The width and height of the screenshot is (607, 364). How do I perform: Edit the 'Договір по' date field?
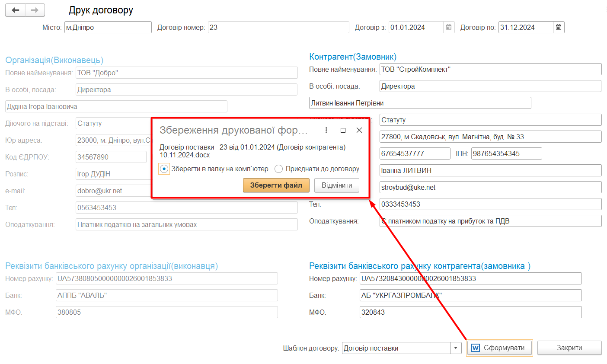tap(526, 27)
